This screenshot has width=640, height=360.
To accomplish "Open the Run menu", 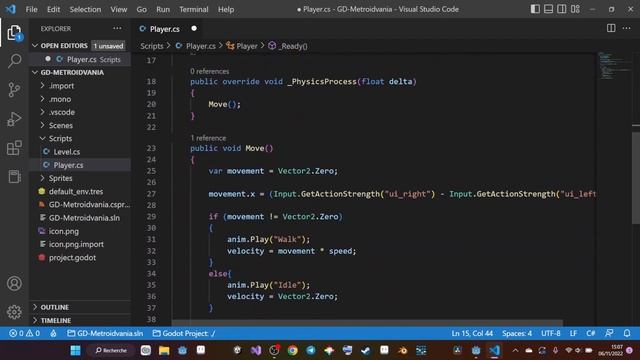I will coord(163,9).
